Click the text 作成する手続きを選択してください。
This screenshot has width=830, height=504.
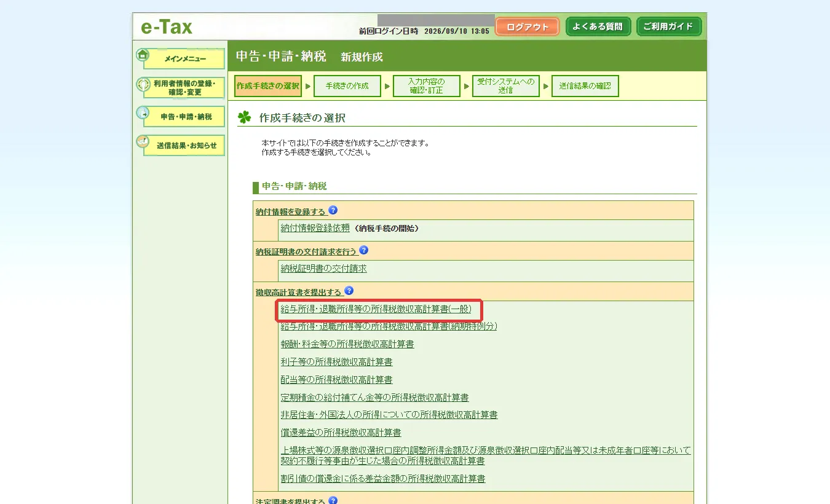317,152
